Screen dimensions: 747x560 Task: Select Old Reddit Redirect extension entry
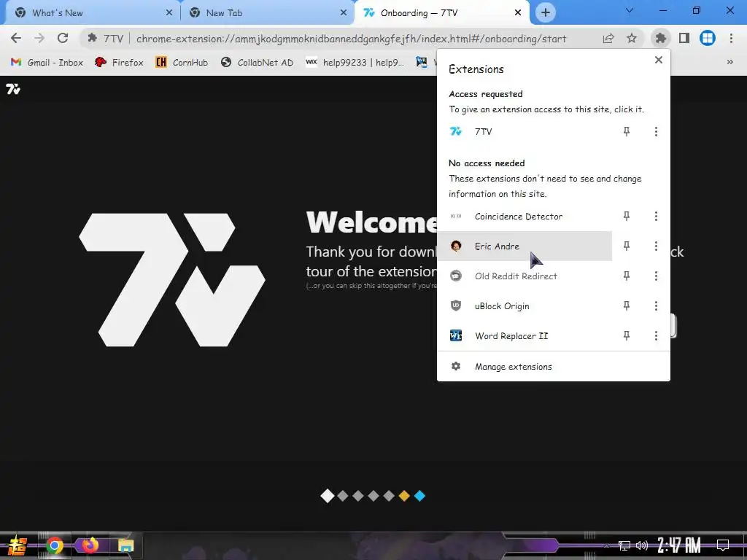click(x=525, y=276)
